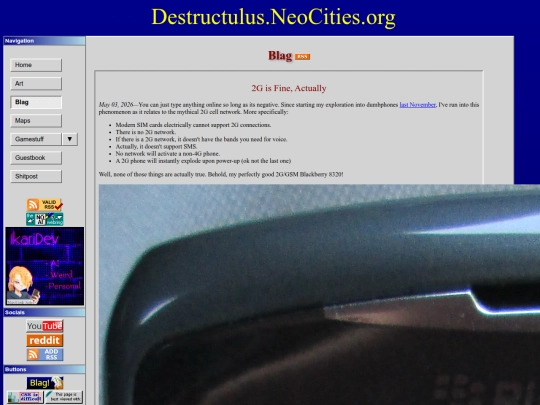The width and height of the screenshot is (540, 405).
Task: Open the Blackberry 8320 photo
Action: (x=319, y=294)
